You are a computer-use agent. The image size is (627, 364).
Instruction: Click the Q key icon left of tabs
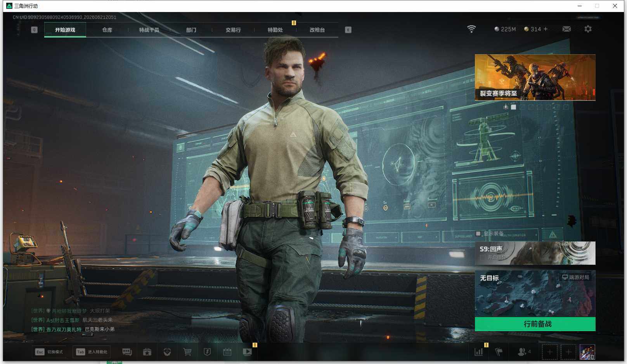coord(34,30)
